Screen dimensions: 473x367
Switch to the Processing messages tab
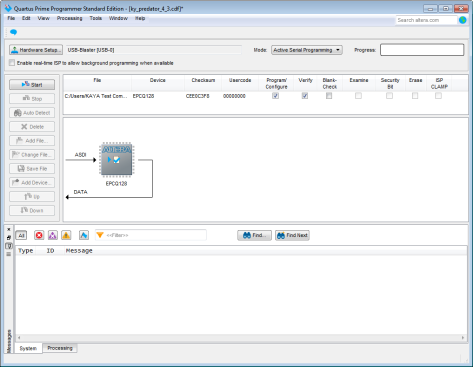click(x=60, y=348)
